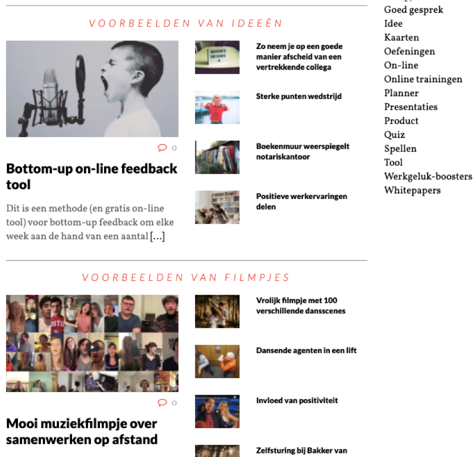The width and height of the screenshot is (476, 457).
Task: Open 'Invloed van positiviteit' video link
Action: click(x=297, y=400)
